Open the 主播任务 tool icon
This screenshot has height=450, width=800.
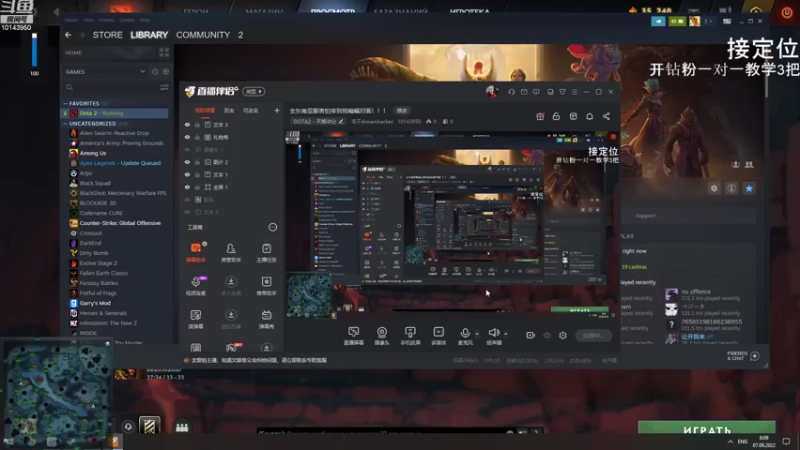(x=266, y=252)
